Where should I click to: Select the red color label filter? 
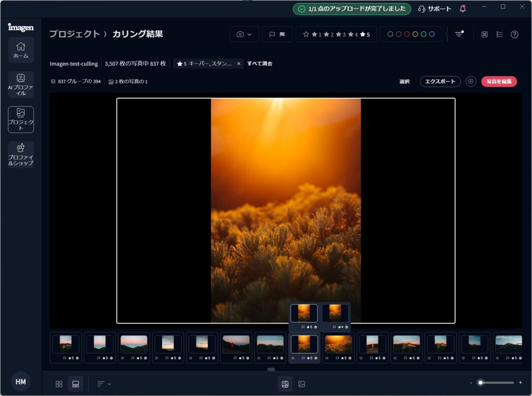click(x=407, y=34)
